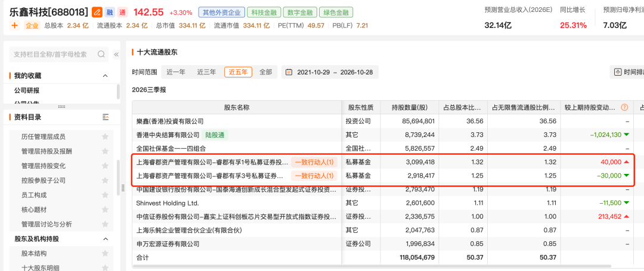Click the sidebar search input field
Image resolution: width=644 pixels, height=271 pixels.
click(54, 54)
